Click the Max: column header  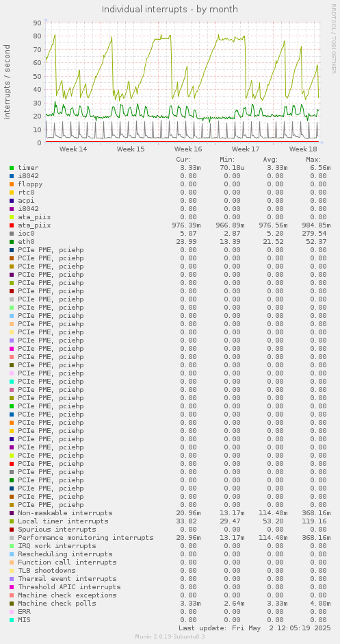313,160
